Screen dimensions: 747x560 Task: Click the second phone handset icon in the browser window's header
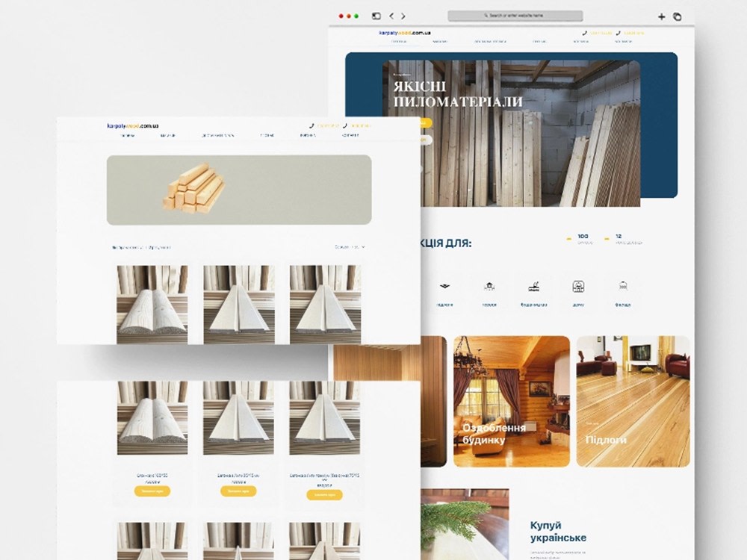[618, 33]
